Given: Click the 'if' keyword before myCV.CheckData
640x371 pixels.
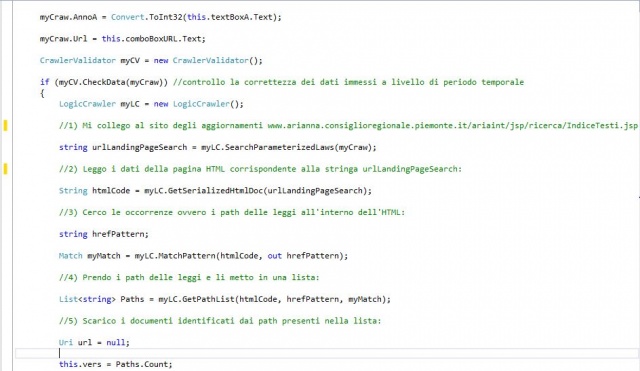Looking at the screenshot, I should coord(44,82).
